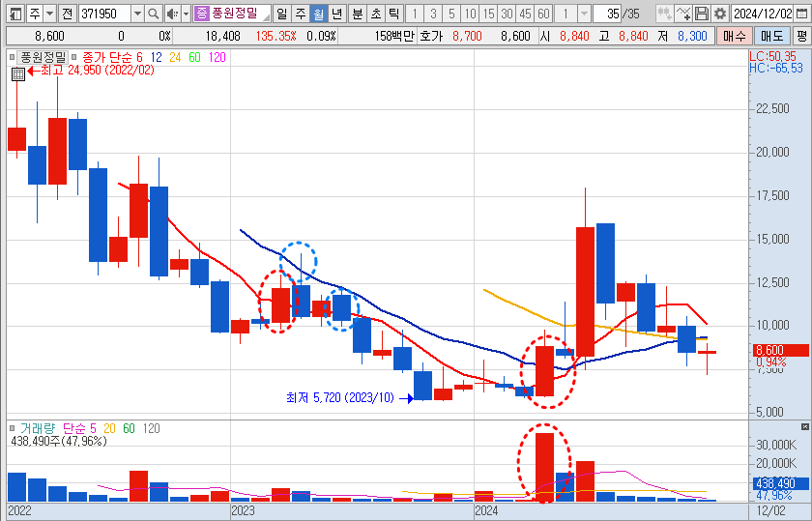Open the 주 market type dropdown arrow
812x521 pixels.
49,14
